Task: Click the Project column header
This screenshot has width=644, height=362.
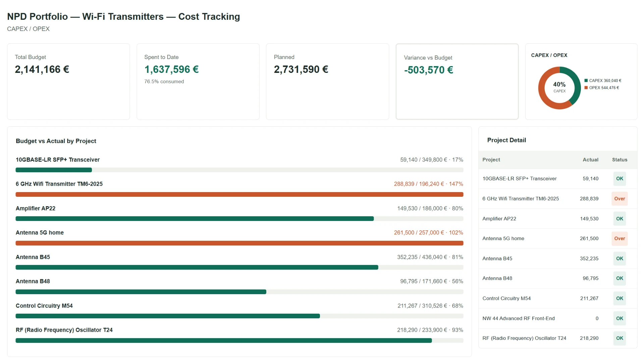Action: 491,160
